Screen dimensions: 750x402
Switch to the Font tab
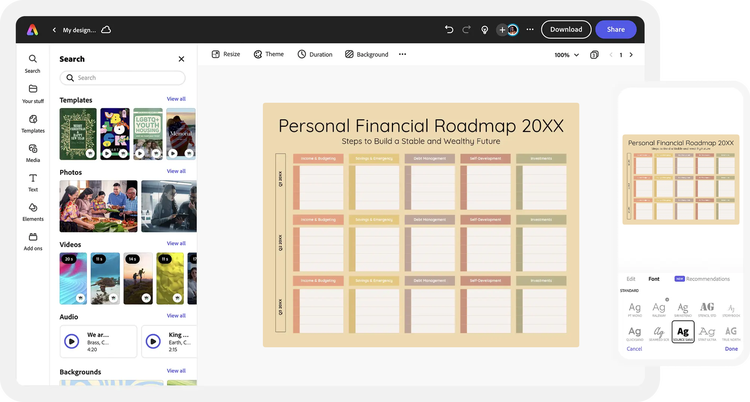tap(654, 278)
